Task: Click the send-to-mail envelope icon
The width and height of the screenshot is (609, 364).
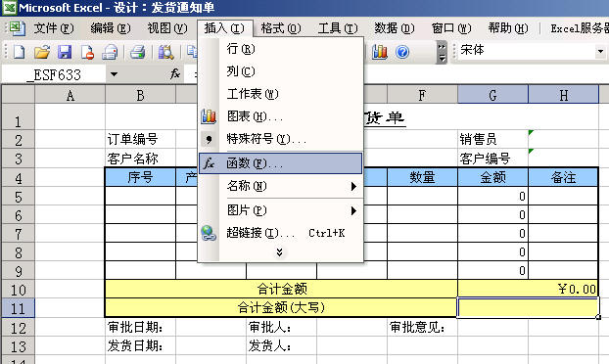Action: pos(110,52)
